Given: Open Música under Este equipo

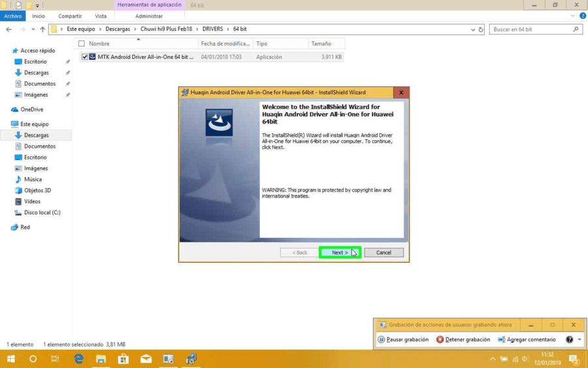Looking at the screenshot, I should click(33, 179).
